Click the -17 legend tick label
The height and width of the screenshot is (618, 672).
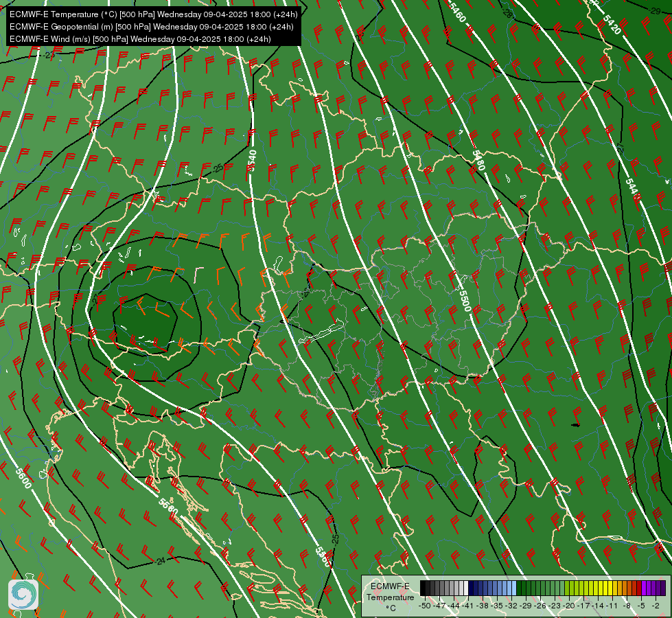583,606
